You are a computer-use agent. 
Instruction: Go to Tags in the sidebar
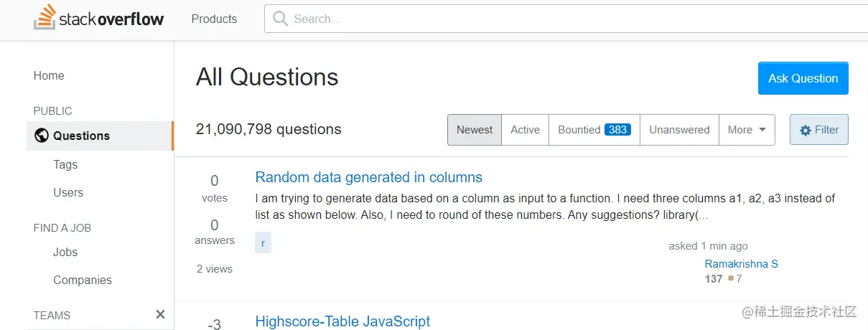(65, 164)
